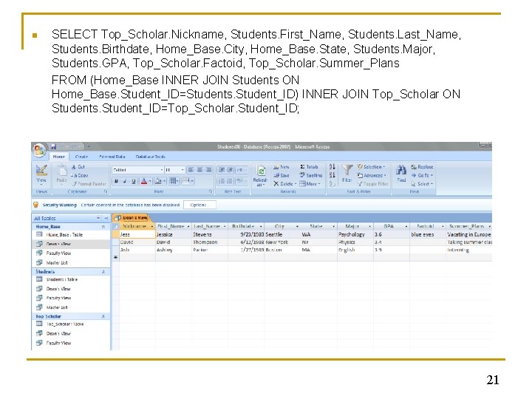Click the Save record command
The height and width of the screenshot is (399, 532).
282,175
